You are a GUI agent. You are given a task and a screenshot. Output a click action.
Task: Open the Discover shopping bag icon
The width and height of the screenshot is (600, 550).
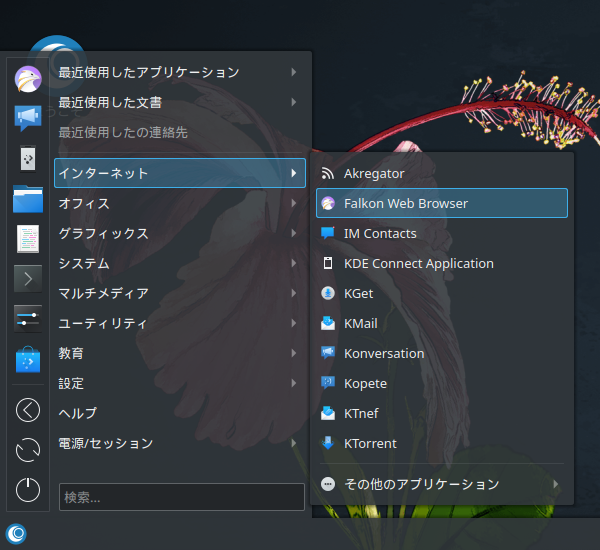[28, 359]
